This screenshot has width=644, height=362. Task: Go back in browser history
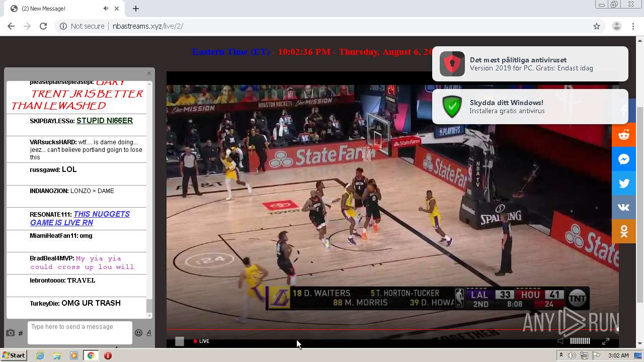click(x=11, y=26)
